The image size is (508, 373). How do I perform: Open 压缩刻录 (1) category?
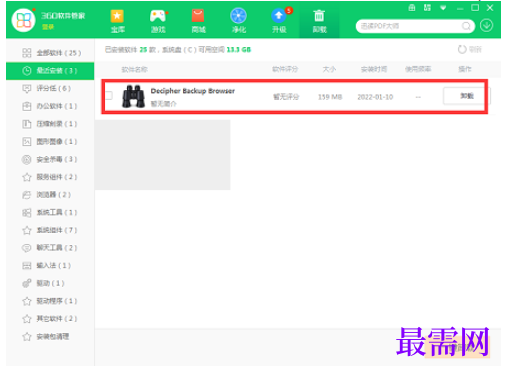(50, 124)
